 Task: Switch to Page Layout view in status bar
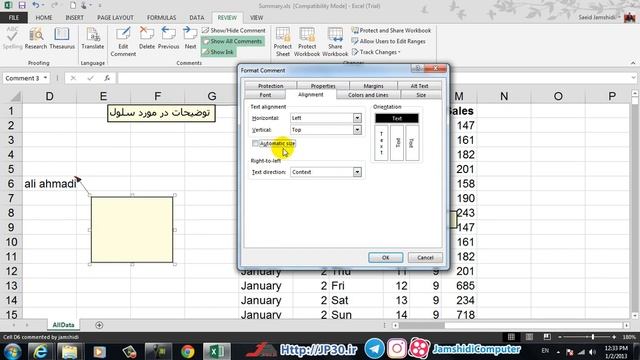(x=529, y=337)
